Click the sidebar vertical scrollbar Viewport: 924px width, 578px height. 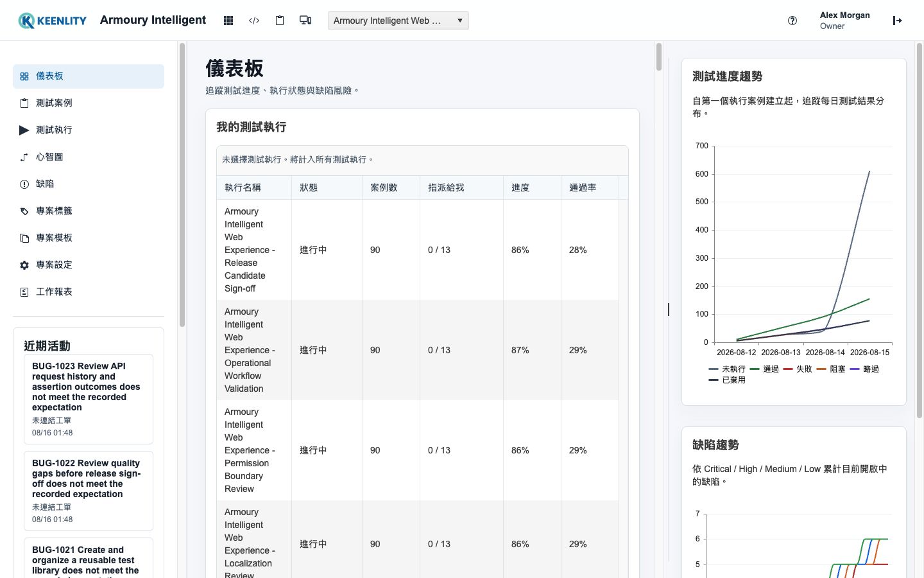coord(182,185)
